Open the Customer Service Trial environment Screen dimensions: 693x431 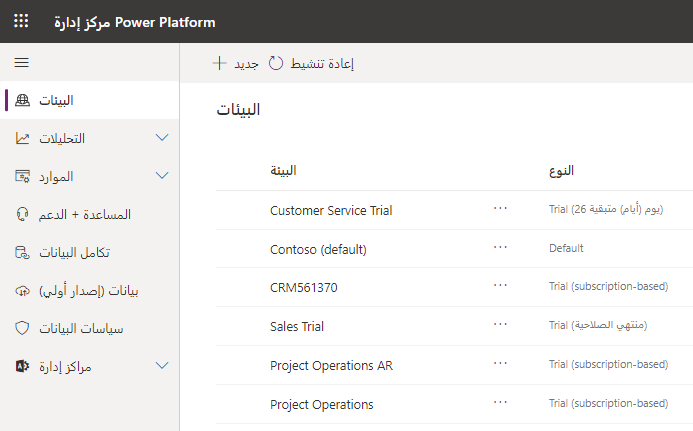tap(331, 210)
